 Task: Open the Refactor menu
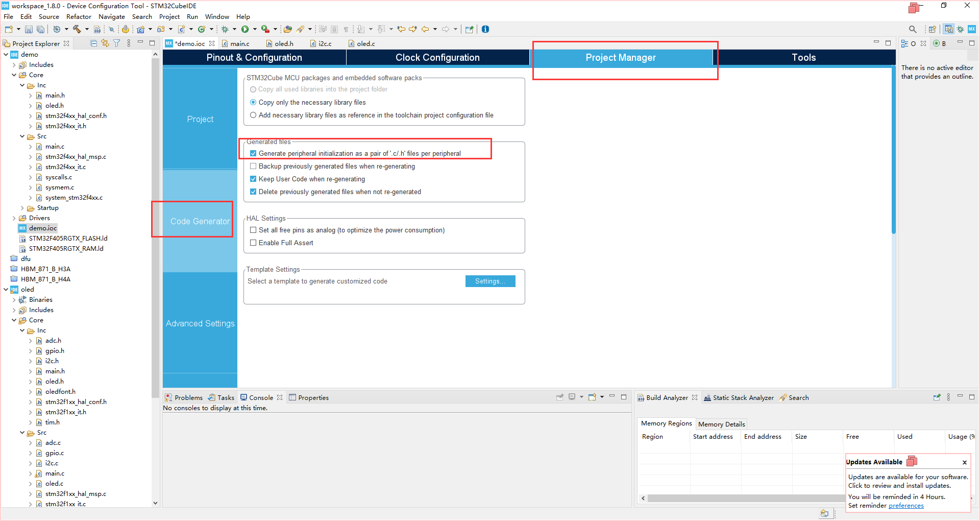[79, 16]
